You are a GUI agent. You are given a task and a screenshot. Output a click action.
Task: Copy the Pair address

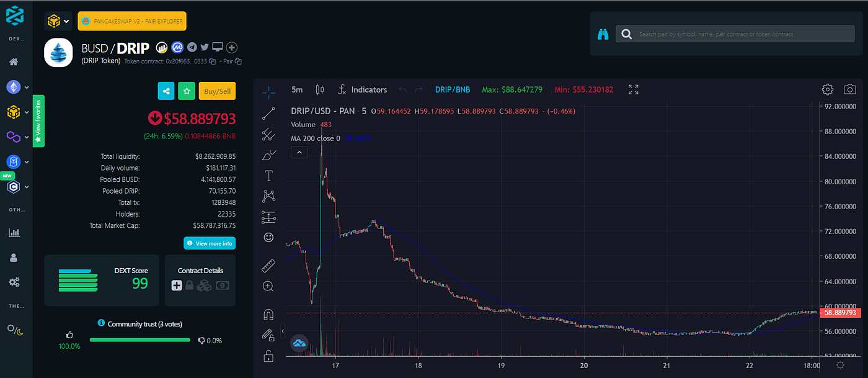(238, 61)
